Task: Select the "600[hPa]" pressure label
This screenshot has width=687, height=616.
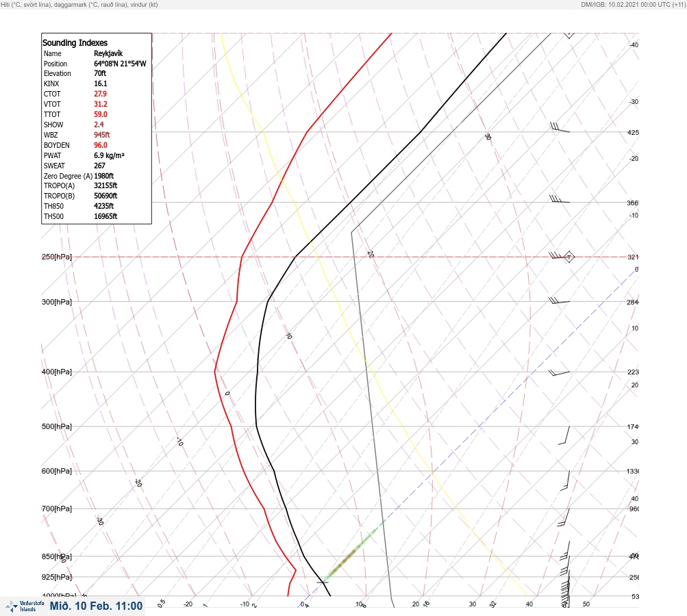Action: coord(57,471)
